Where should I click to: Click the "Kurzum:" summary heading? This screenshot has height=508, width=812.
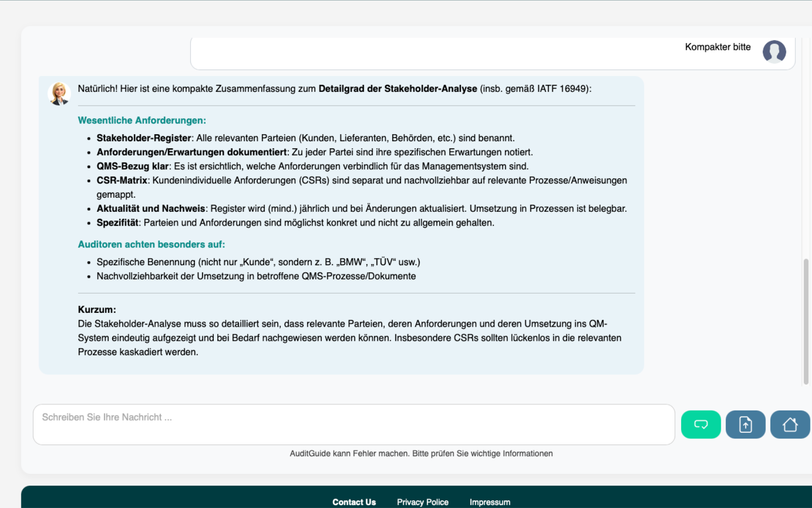click(97, 309)
